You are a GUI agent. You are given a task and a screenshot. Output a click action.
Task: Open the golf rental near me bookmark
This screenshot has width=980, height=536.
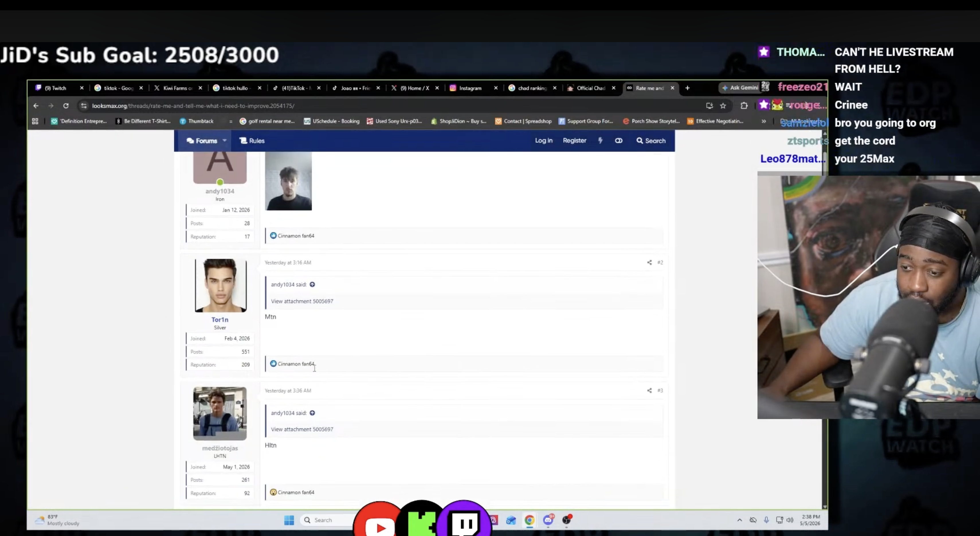pyautogui.click(x=267, y=121)
